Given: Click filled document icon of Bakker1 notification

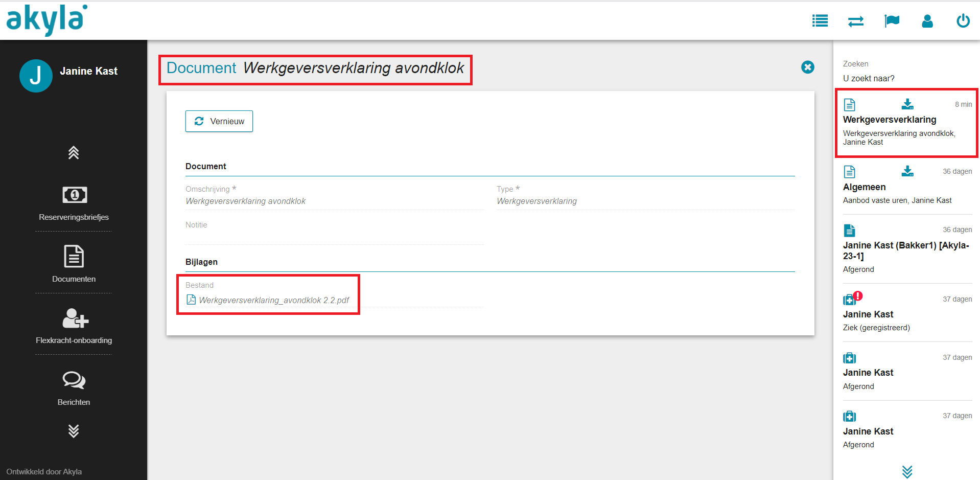Looking at the screenshot, I should coord(849,230).
